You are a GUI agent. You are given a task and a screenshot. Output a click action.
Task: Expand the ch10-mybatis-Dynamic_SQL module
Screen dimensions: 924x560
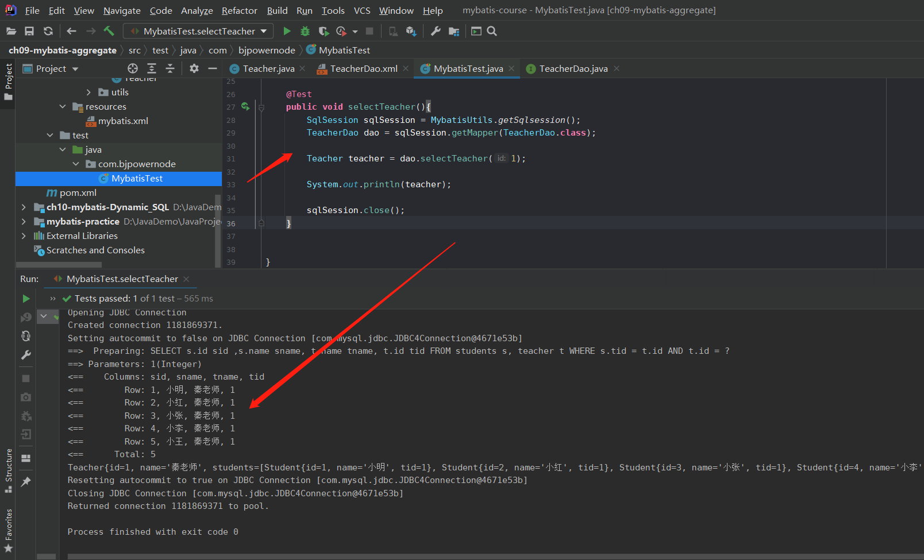point(24,207)
